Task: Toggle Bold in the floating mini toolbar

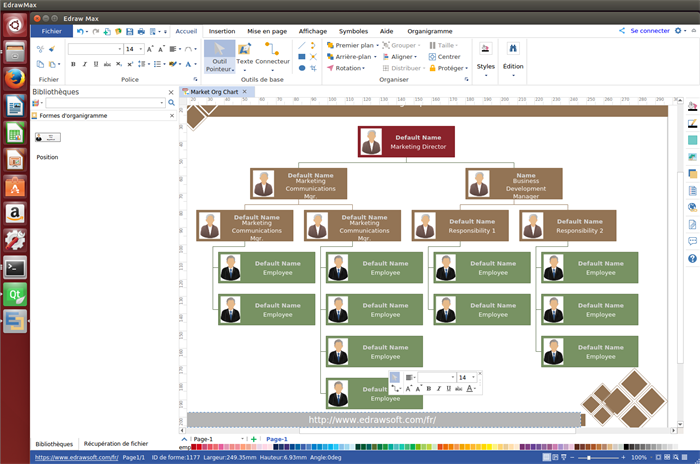Action: pyautogui.click(x=429, y=389)
